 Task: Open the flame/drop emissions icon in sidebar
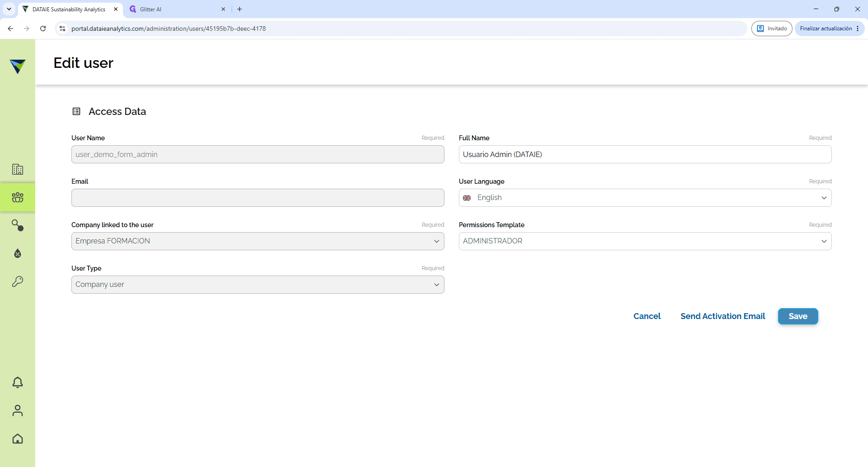click(x=18, y=253)
